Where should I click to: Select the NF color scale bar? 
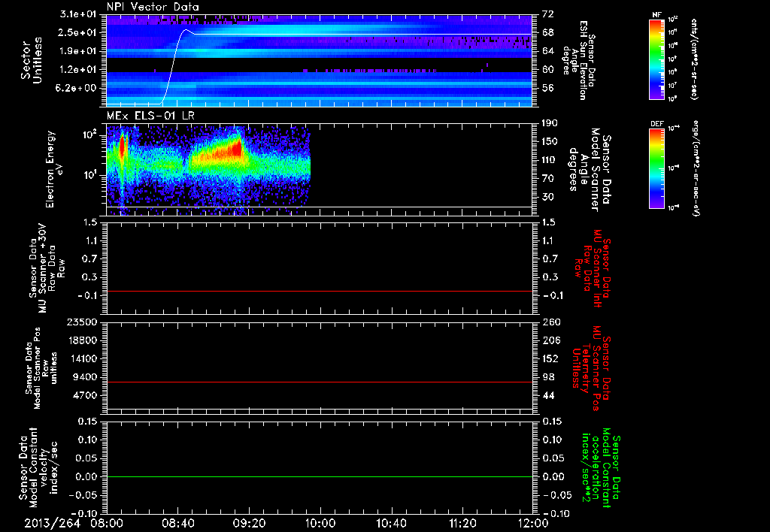[656, 59]
